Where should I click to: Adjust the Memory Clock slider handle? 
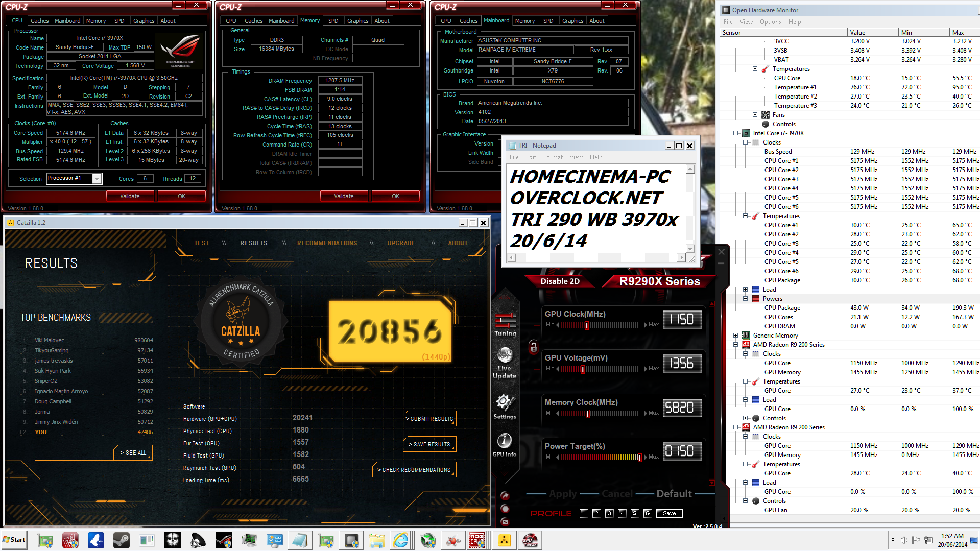(588, 414)
